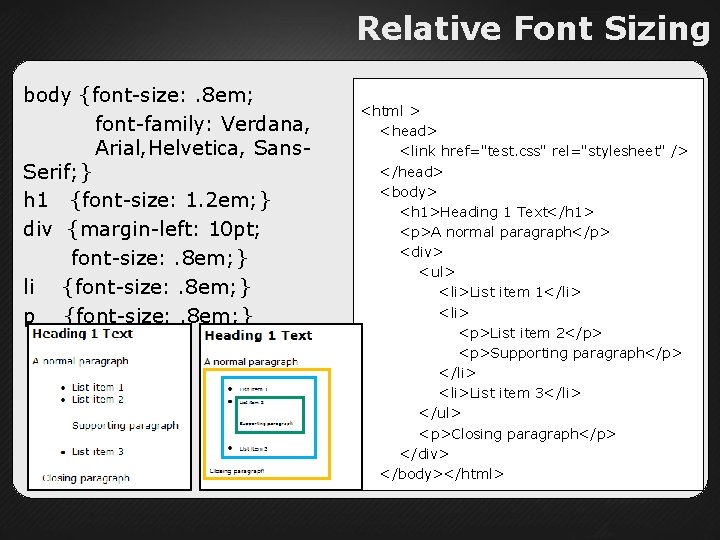The height and width of the screenshot is (540, 720).
Task: Select the <html > opening tag
Action: click(x=391, y=111)
